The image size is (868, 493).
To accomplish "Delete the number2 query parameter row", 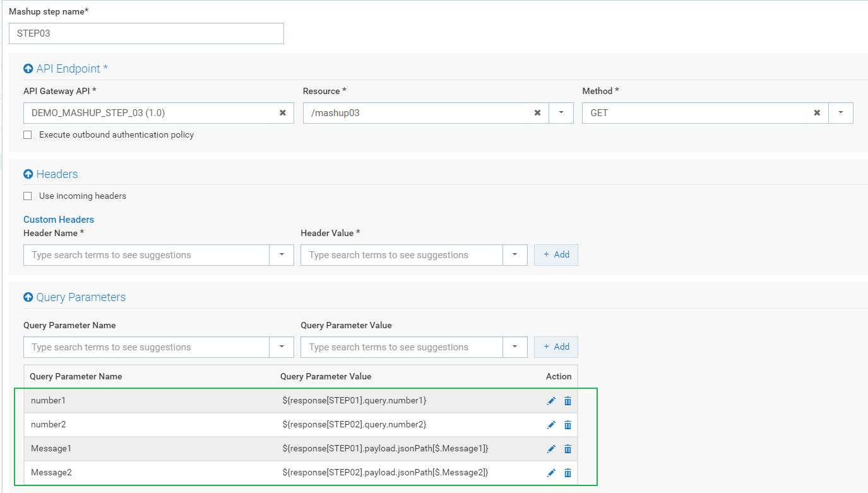I will (x=568, y=425).
